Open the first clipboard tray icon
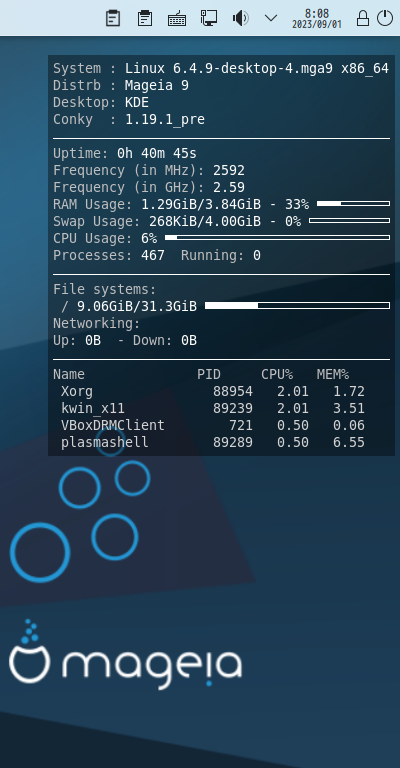The width and height of the screenshot is (400, 768). pyautogui.click(x=113, y=18)
